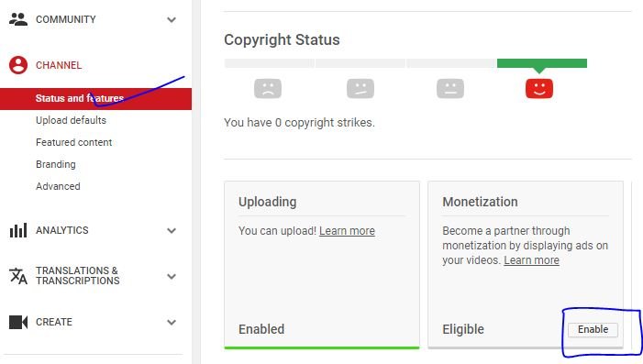This screenshot has height=364, width=643.
Task: Click the Enable monetization button
Action: coord(593,329)
